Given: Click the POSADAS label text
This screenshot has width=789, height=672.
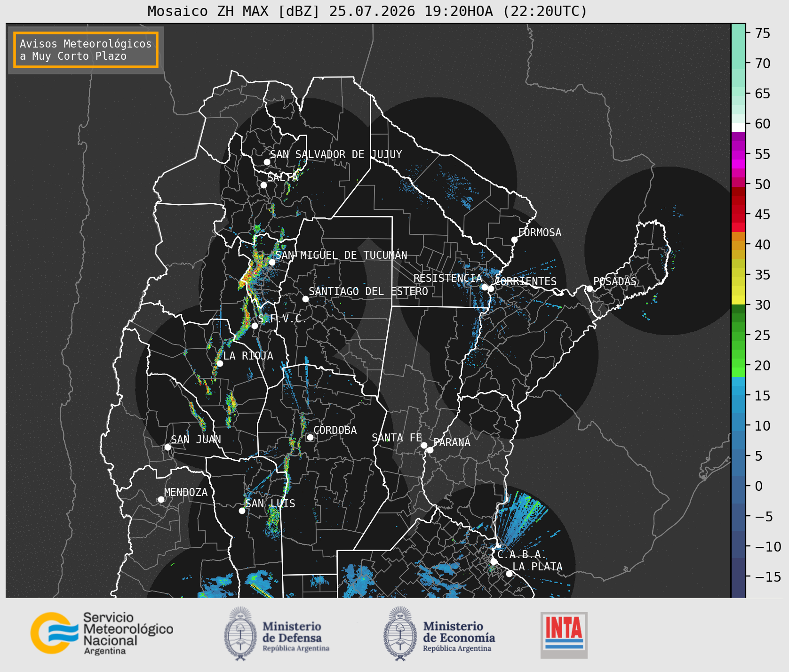Looking at the screenshot, I should (615, 281).
